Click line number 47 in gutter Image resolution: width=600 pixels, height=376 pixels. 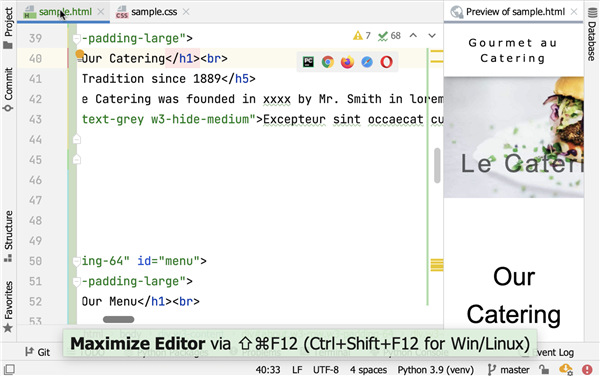[36, 200]
